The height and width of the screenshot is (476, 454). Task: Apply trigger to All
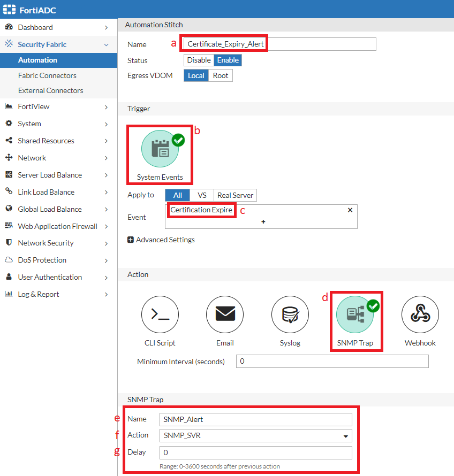tap(177, 195)
